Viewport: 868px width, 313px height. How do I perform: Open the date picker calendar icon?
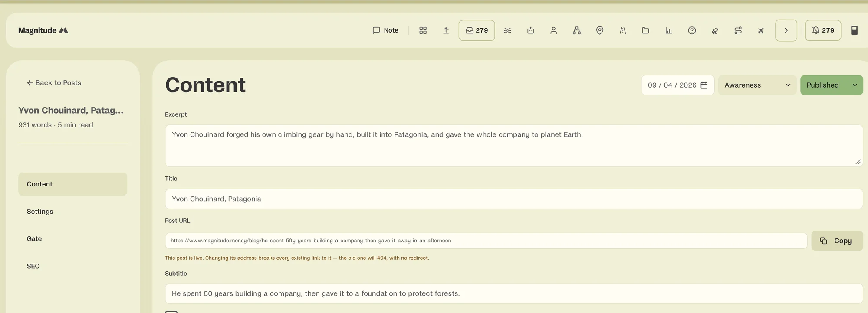(704, 85)
